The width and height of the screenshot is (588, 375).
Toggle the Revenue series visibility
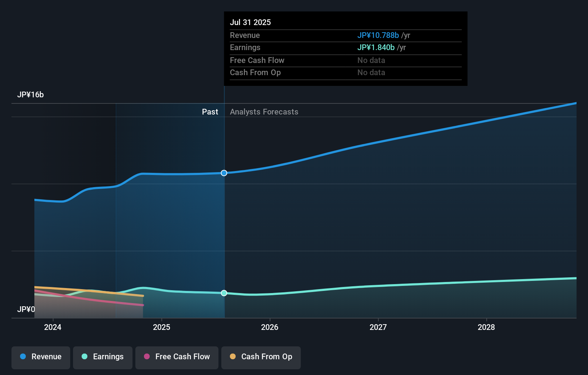(x=40, y=357)
